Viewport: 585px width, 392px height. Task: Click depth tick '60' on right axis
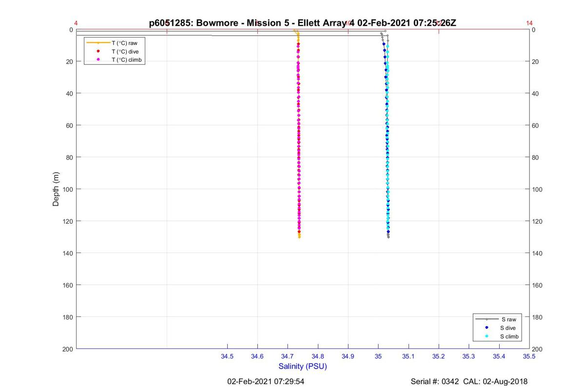pos(536,125)
